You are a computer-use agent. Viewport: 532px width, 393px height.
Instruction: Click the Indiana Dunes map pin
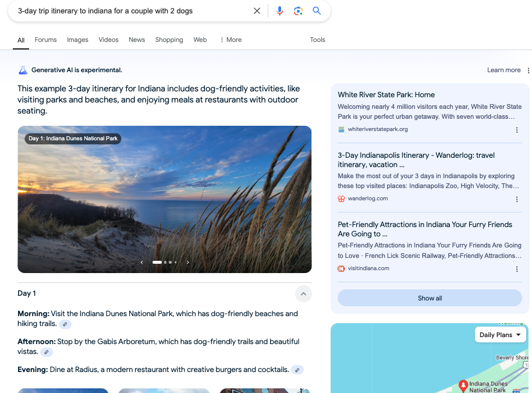coord(463,385)
